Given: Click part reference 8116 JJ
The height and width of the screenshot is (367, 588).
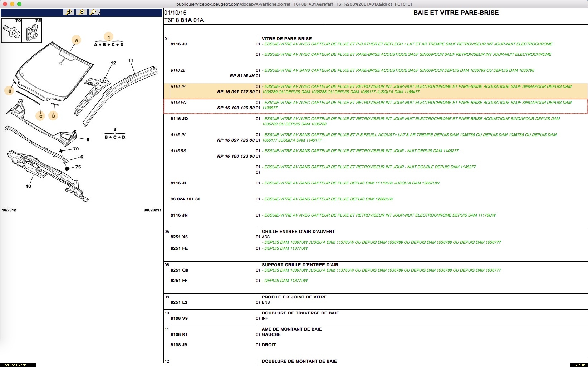Looking at the screenshot, I should (x=179, y=44).
